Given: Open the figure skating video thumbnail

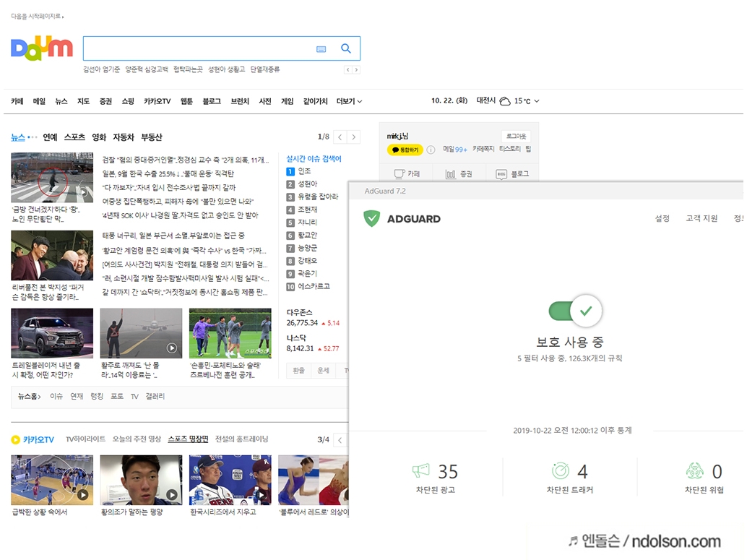Looking at the screenshot, I should [314, 480].
